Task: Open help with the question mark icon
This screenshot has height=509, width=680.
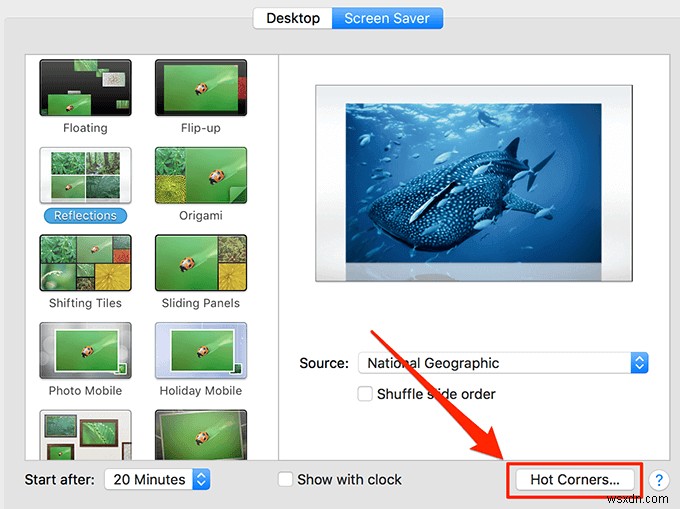Action: (x=659, y=480)
